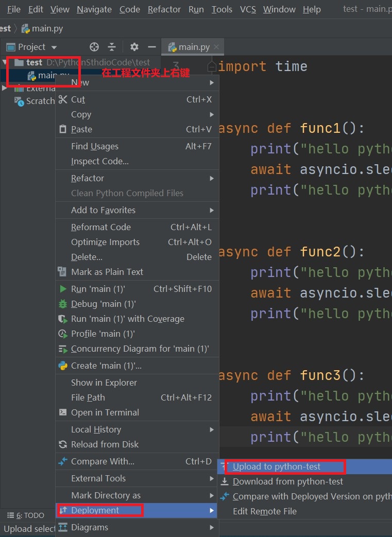Expand External Tools submenu
The image size is (392, 537).
point(137,478)
